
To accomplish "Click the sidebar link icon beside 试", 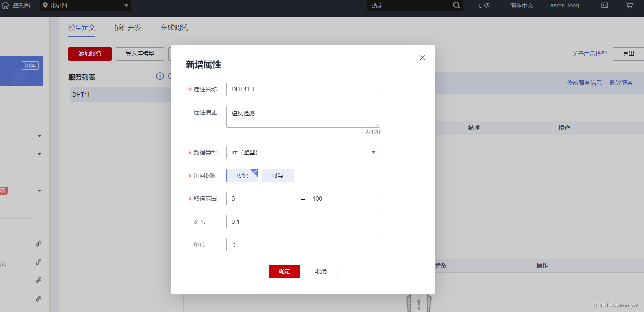I will (x=38, y=262).
